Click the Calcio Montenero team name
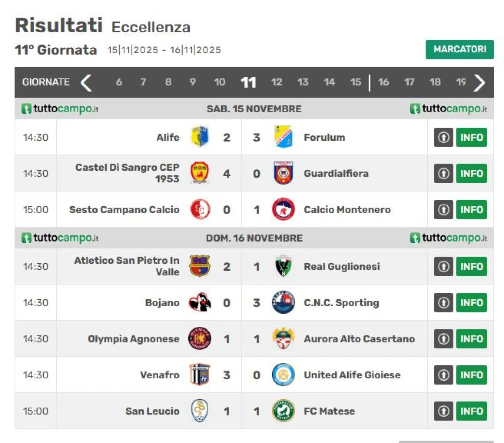504x443 pixels. pos(347,210)
